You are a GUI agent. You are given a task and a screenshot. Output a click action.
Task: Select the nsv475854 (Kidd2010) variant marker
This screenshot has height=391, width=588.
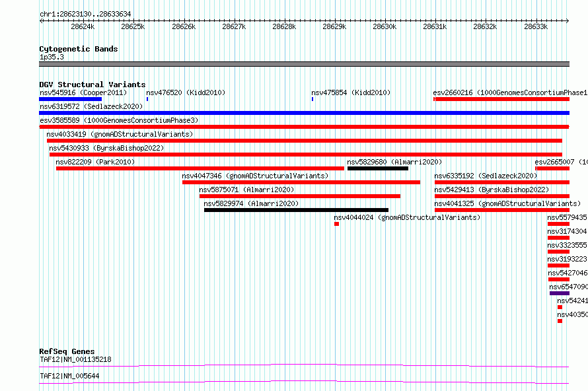point(312,99)
